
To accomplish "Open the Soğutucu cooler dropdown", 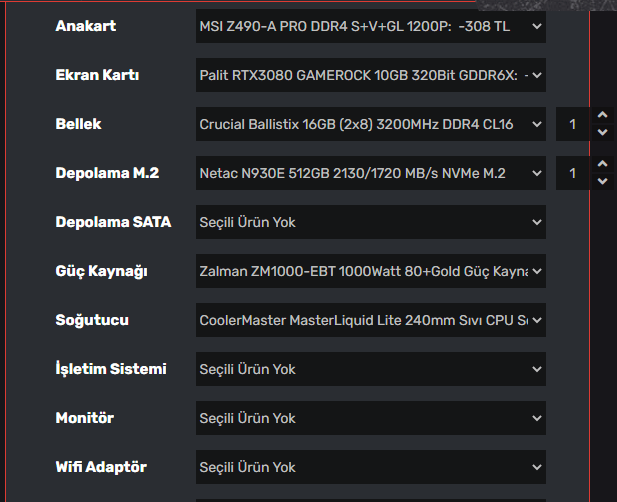I will (371, 320).
